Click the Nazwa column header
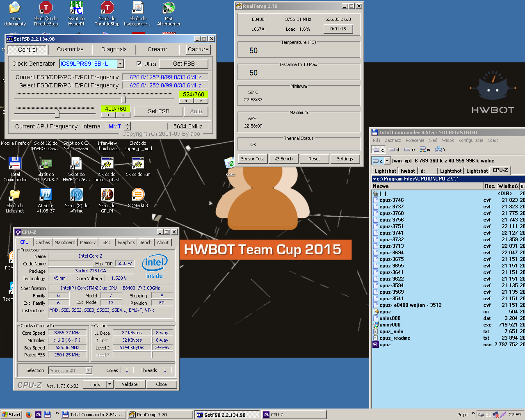The image size is (525, 420). tap(427, 186)
